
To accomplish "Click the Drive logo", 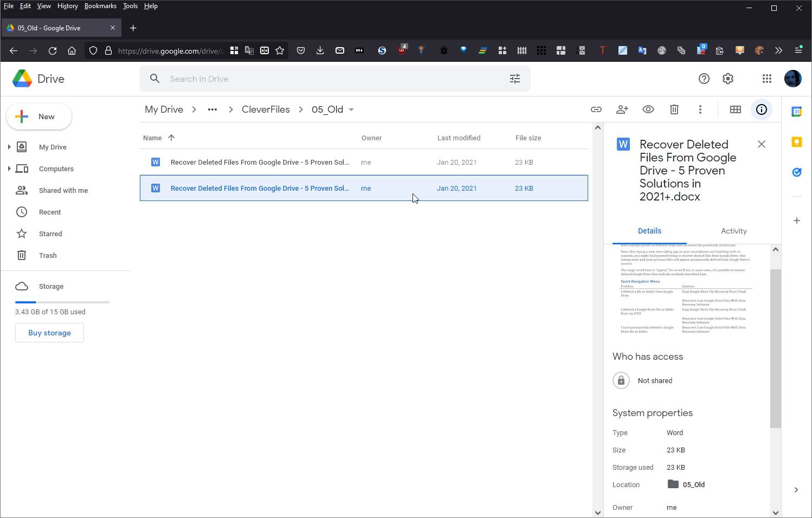I will click(x=38, y=79).
